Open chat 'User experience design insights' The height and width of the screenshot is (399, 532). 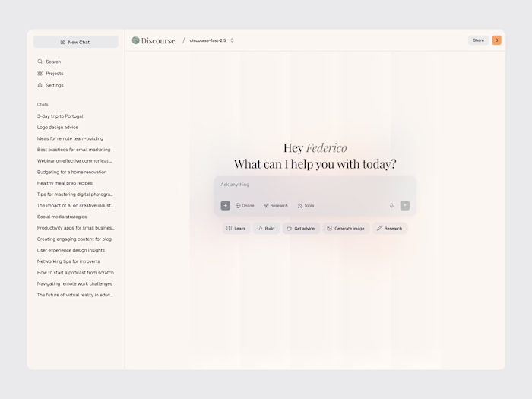71,250
